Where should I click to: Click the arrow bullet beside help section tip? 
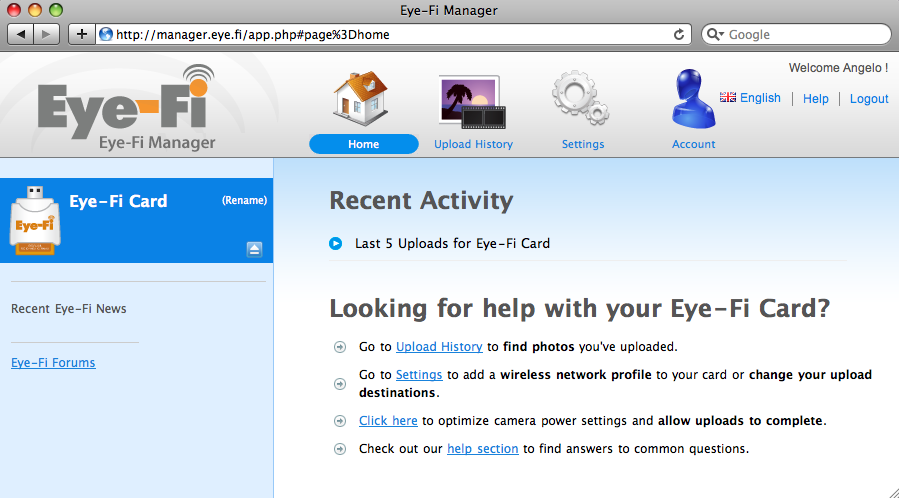tap(340, 449)
